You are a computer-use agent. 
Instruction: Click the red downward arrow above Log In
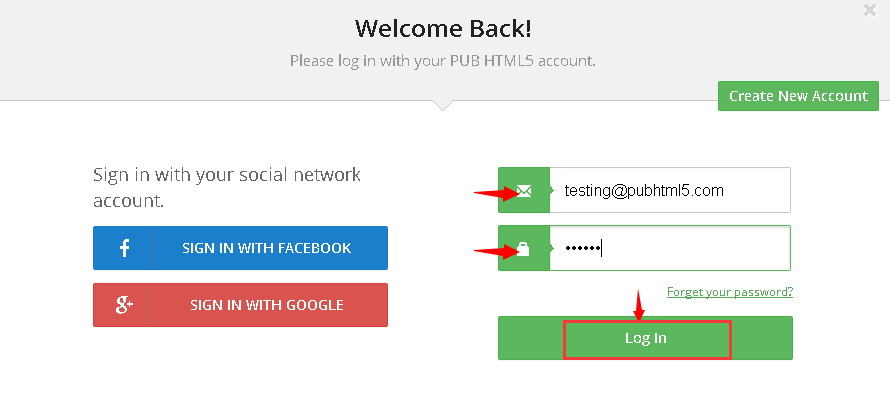point(639,305)
